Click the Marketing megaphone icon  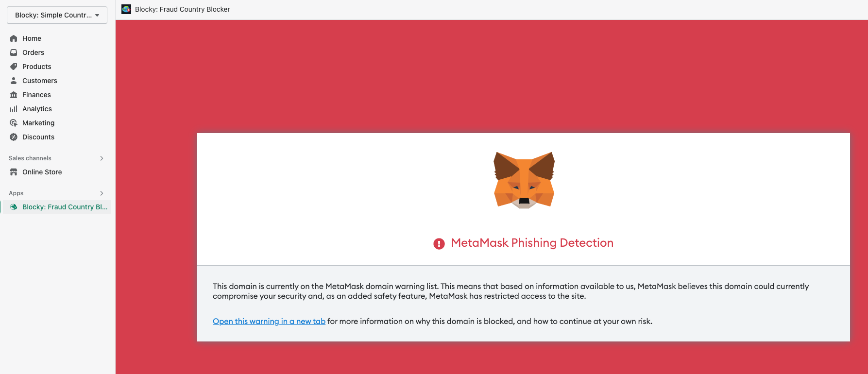tap(14, 122)
